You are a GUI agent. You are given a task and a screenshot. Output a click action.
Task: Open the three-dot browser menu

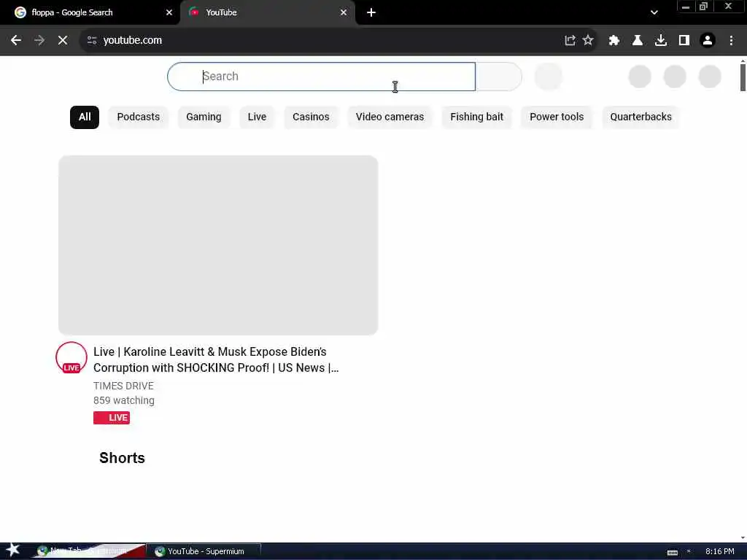(x=731, y=41)
